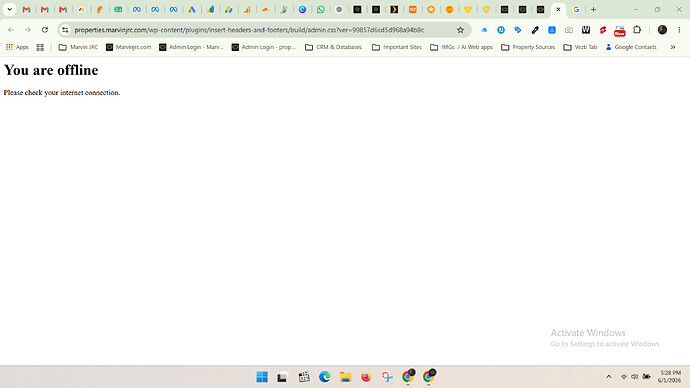690x388 pixels.
Task: Expand the Property Sources bookmark folder
Action: [x=528, y=47]
